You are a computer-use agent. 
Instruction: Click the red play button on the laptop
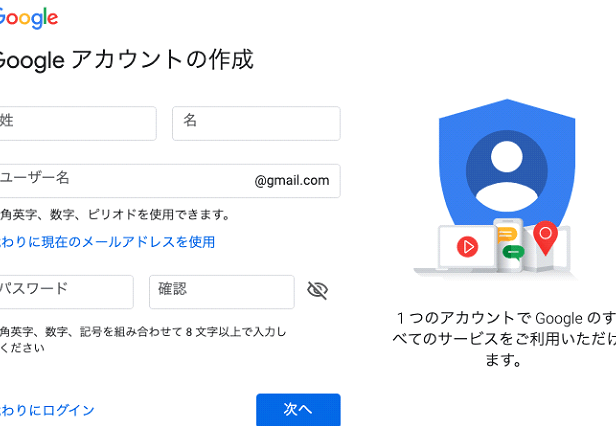tap(467, 245)
